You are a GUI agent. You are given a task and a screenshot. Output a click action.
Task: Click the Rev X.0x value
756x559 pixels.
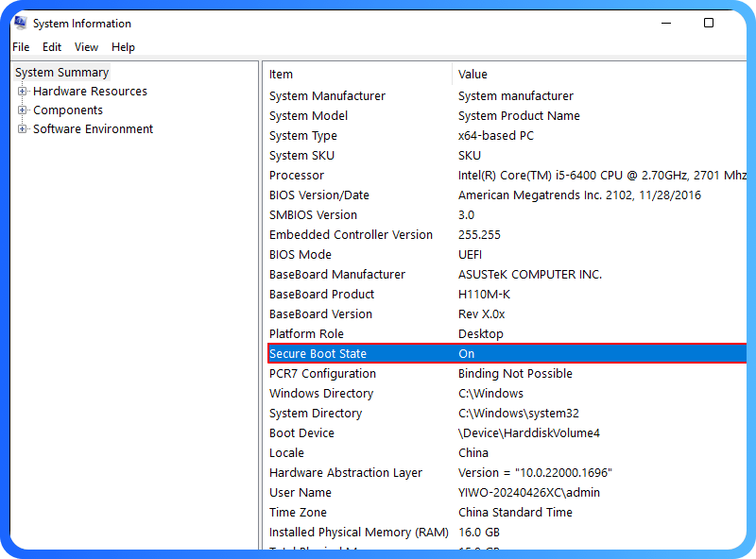[x=481, y=313]
